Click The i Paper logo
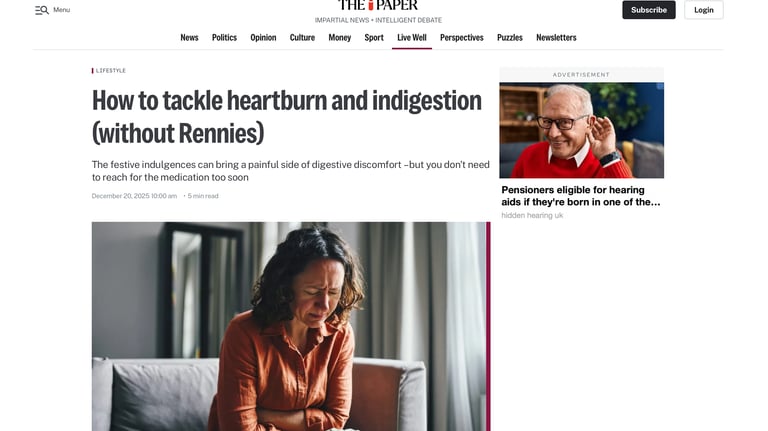The image size is (768, 431). (x=378, y=5)
